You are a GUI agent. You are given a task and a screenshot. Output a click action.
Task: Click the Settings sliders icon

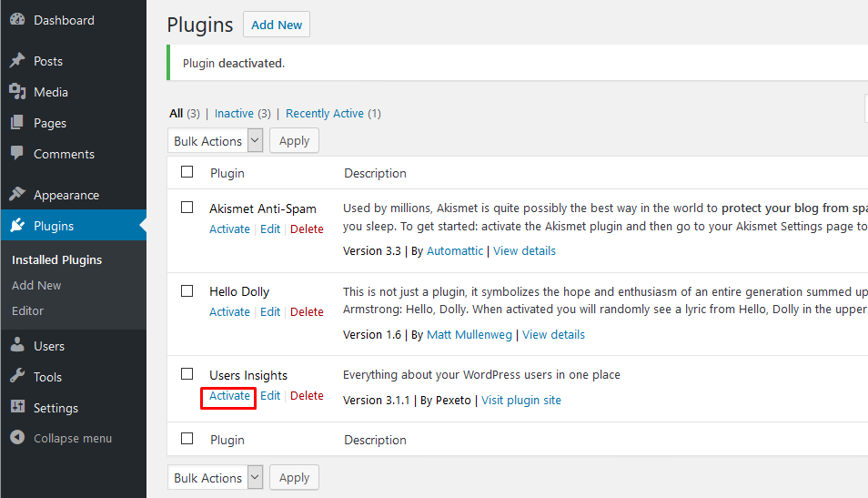17,407
